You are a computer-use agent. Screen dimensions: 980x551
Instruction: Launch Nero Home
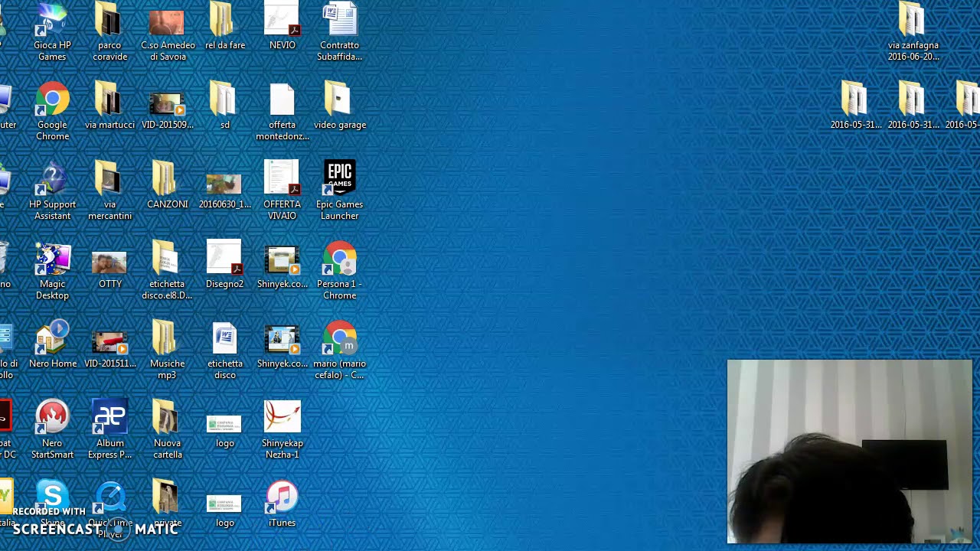point(52,344)
